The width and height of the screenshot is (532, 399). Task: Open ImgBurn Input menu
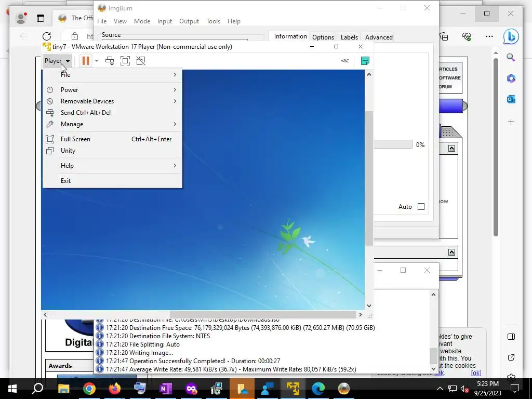coord(165,21)
